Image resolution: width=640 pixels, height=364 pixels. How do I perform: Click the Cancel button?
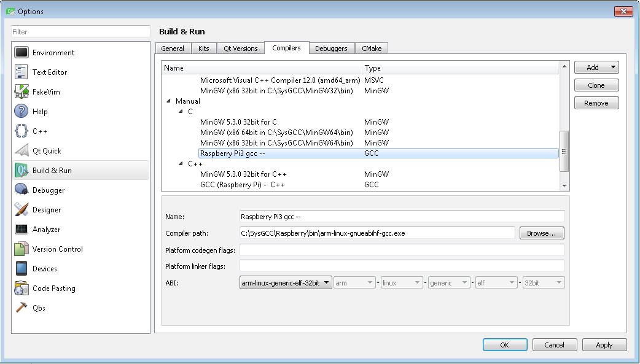(x=555, y=345)
